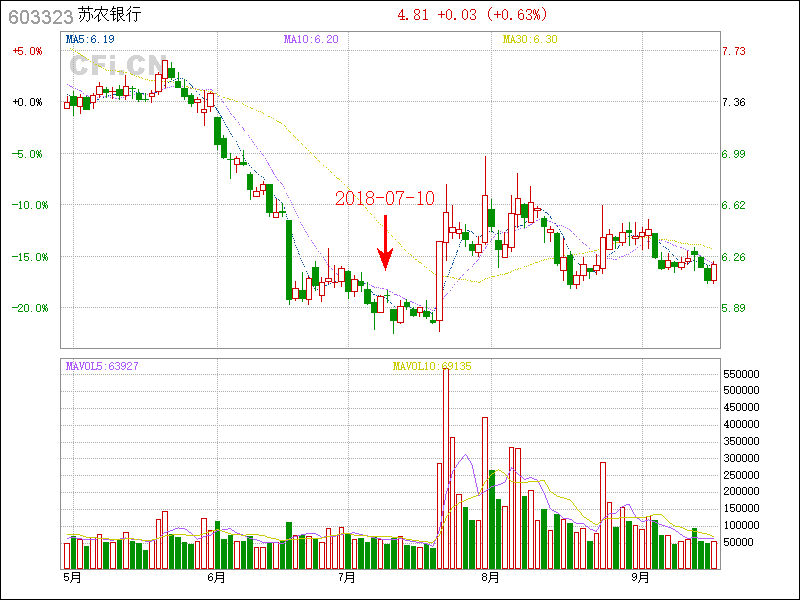Image resolution: width=800 pixels, height=600 pixels.
Task: Click the 7.36 price axis label
Action: coord(734,102)
